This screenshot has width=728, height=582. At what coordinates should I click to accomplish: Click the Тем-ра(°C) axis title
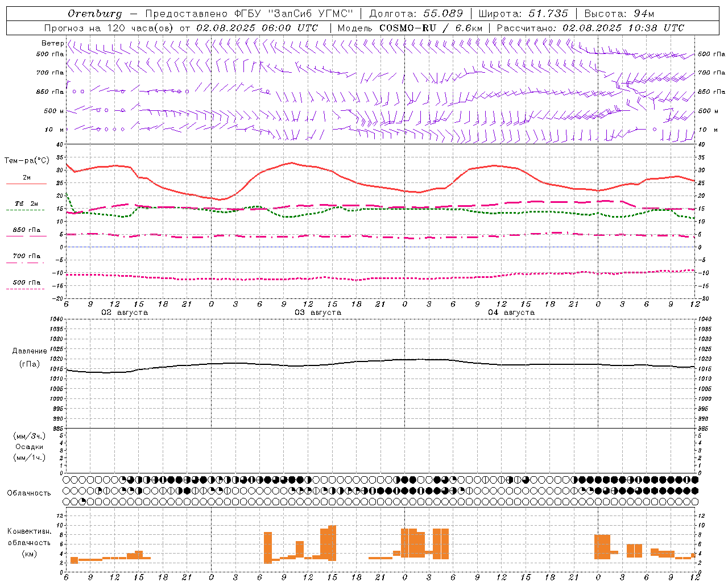tap(27, 161)
